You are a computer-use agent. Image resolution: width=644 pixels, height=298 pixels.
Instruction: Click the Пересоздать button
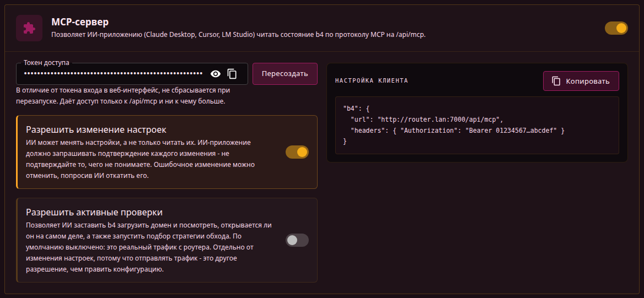285,74
